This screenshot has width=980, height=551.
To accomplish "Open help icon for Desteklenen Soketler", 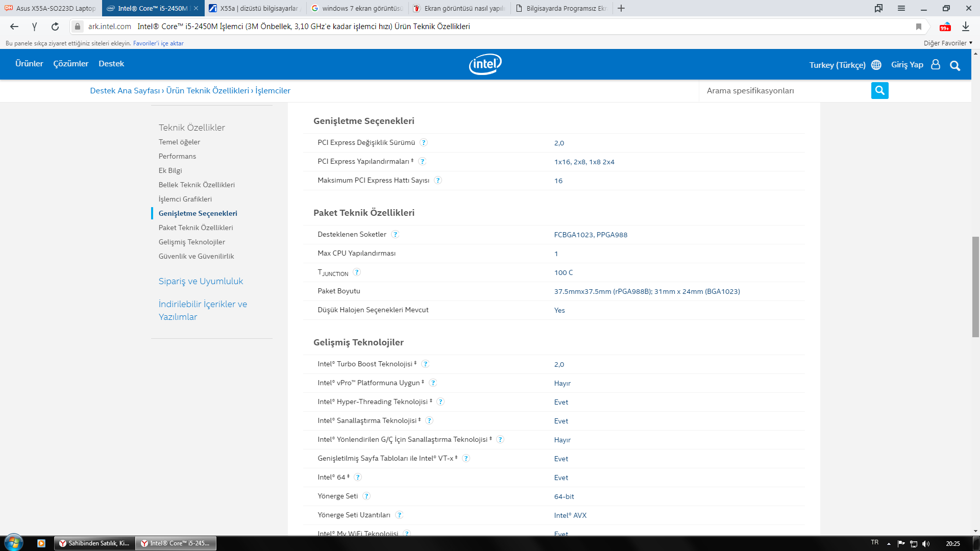I will 395,235.
